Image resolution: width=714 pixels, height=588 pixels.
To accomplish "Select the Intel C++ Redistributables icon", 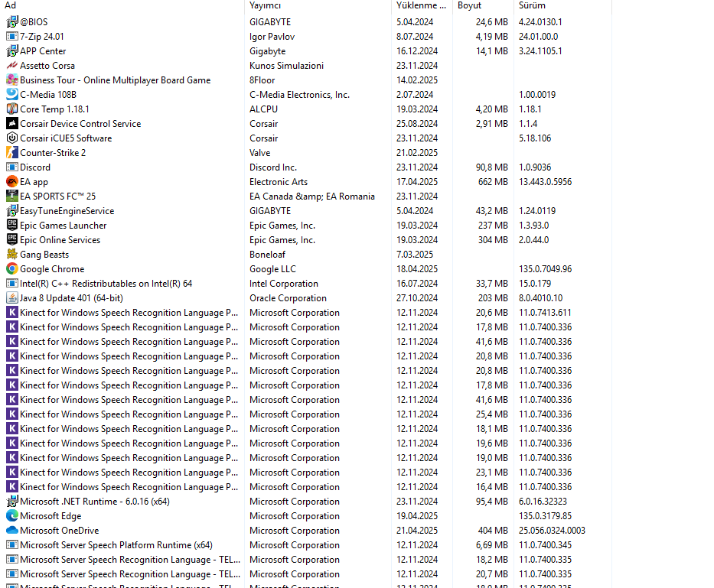I will point(12,284).
